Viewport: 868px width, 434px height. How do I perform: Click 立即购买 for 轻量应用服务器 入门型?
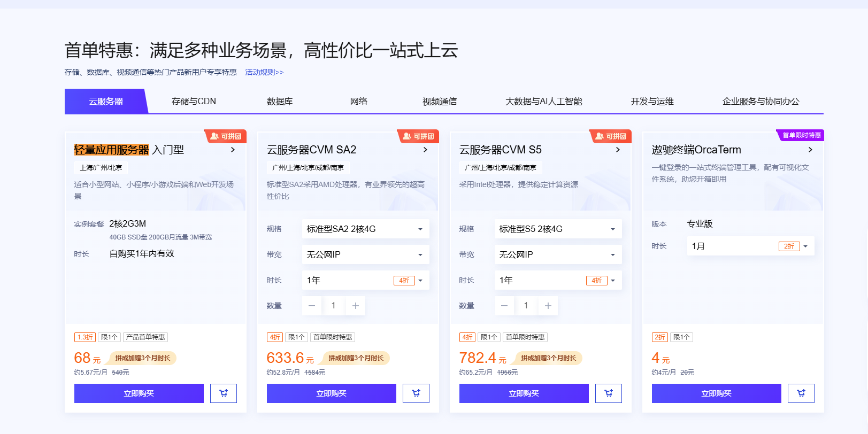[x=139, y=393]
